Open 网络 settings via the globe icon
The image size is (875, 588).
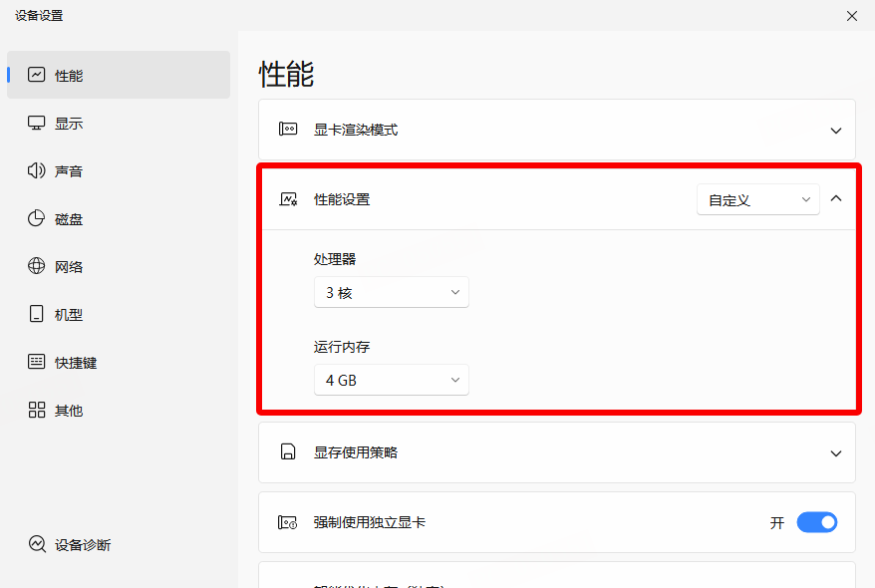(x=39, y=266)
